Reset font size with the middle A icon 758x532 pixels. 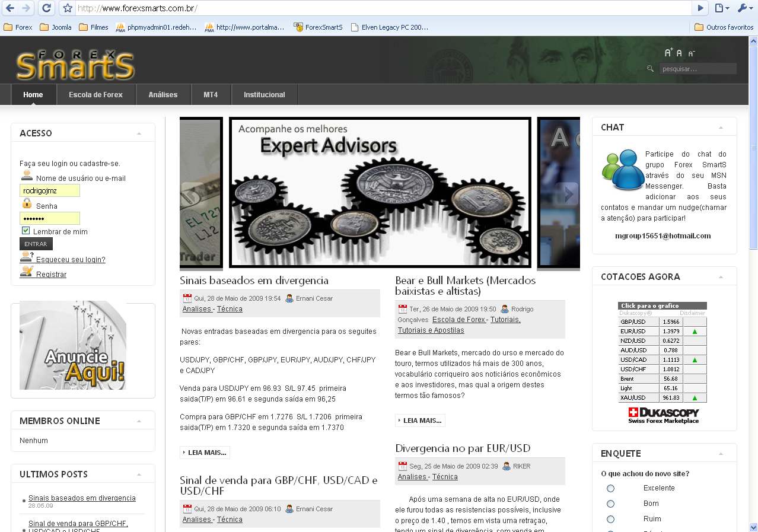click(680, 53)
